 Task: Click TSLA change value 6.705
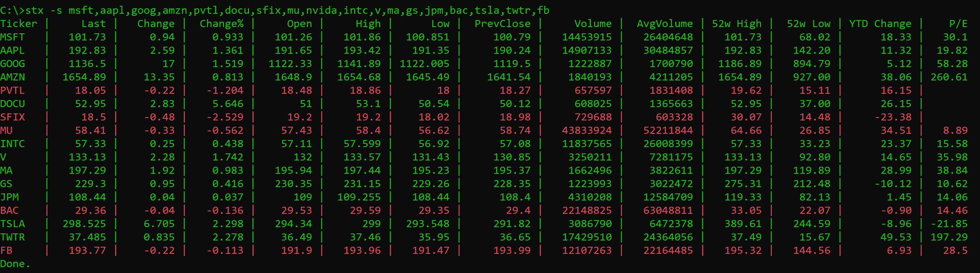(159, 224)
